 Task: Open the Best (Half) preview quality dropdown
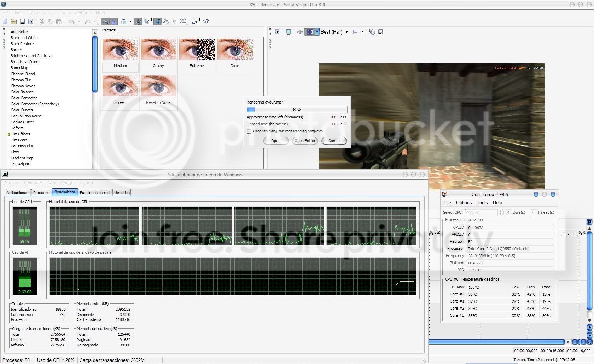[346, 32]
